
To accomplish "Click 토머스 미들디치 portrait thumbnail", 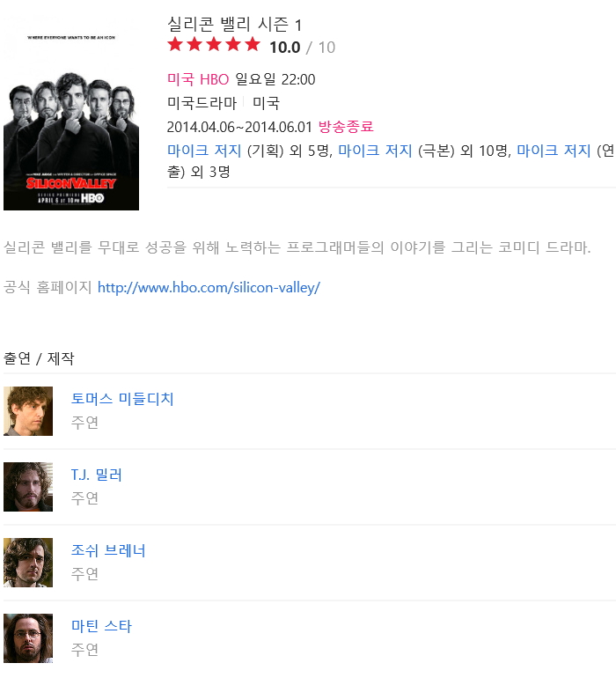I will pyautogui.click(x=28, y=411).
